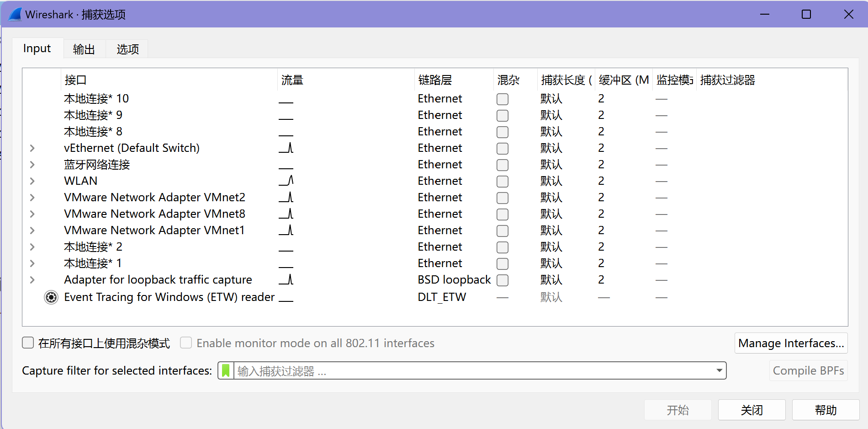Image resolution: width=868 pixels, height=429 pixels.
Task: Check the promiscuous box for 本地连接* 1
Action: pyautogui.click(x=503, y=264)
